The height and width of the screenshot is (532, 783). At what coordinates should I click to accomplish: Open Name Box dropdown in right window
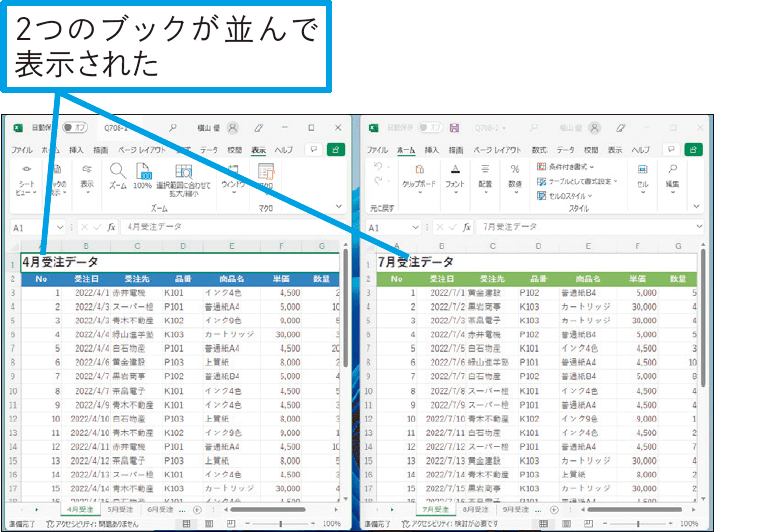[415, 227]
